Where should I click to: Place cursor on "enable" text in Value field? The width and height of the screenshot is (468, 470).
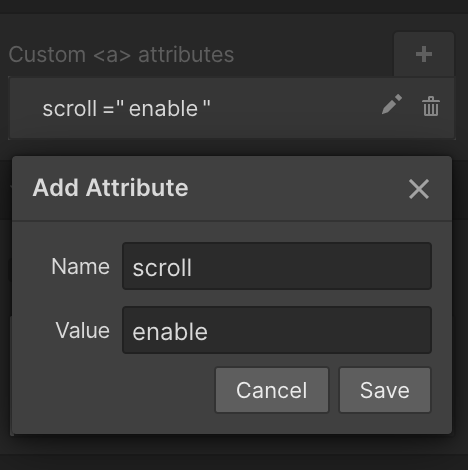tap(170, 332)
